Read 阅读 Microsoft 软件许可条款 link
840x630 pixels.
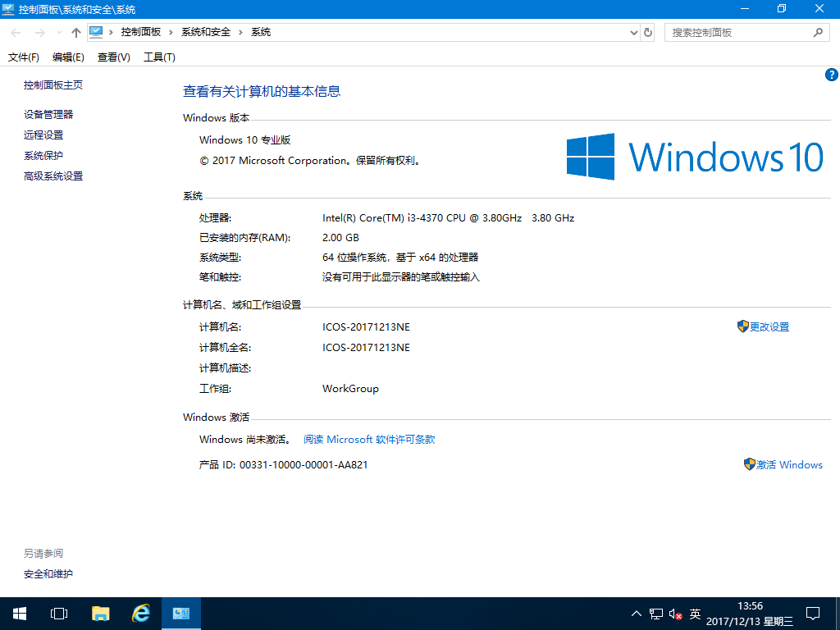pos(369,440)
